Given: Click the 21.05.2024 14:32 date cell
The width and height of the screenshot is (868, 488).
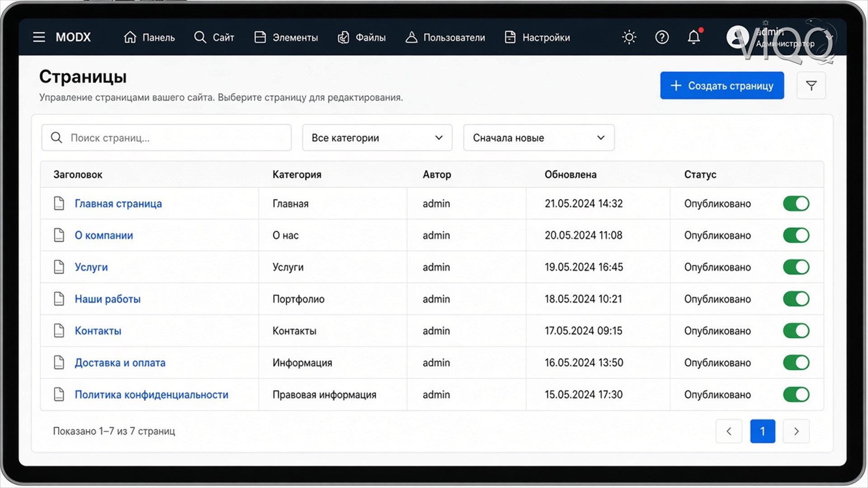Looking at the screenshot, I should click(584, 203).
